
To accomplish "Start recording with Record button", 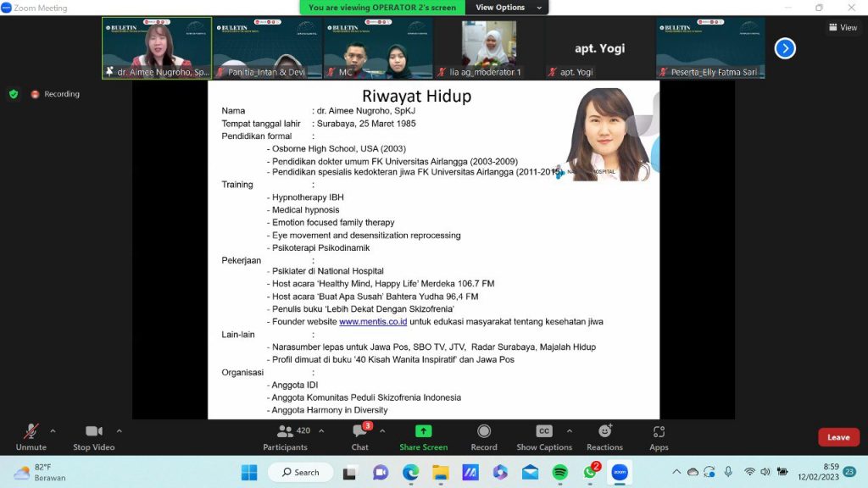I will pyautogui.click(x=484, y=436).
